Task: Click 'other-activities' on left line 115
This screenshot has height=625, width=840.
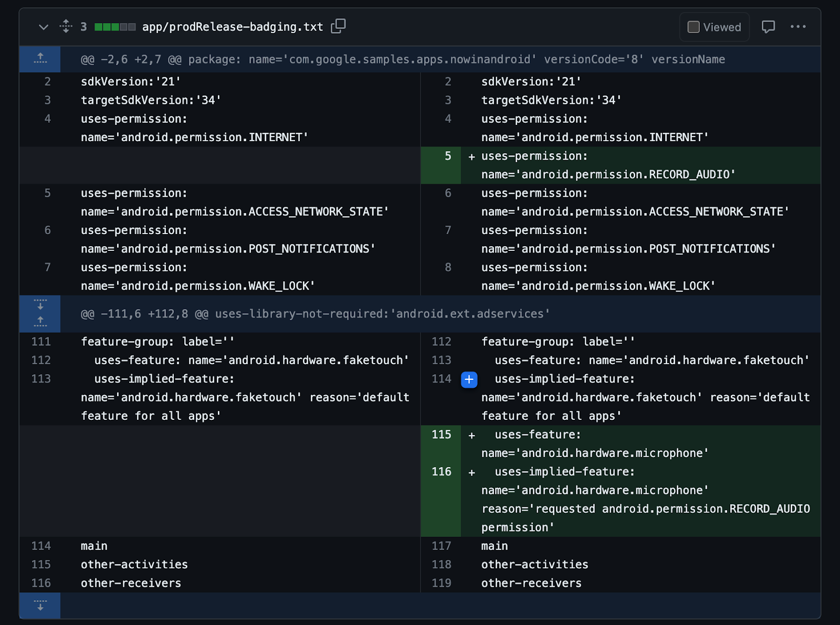Action: click(x=134, y=564)
